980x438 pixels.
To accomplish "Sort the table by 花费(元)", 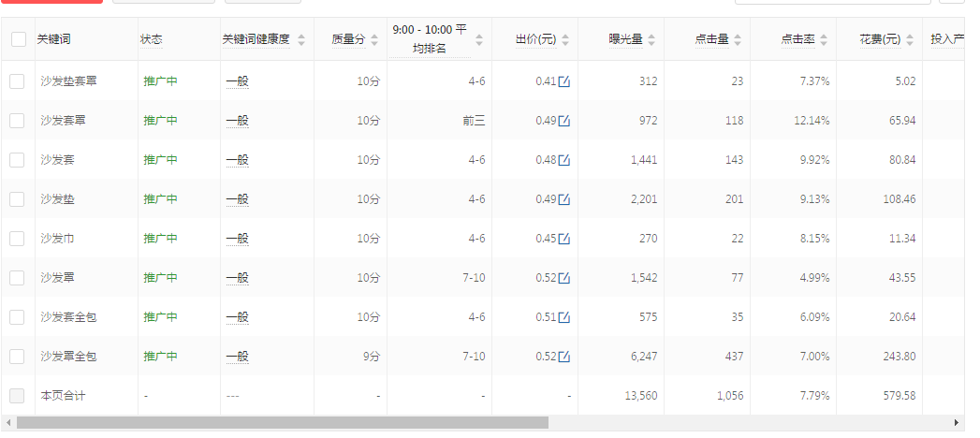I will (x=910, y=40).
